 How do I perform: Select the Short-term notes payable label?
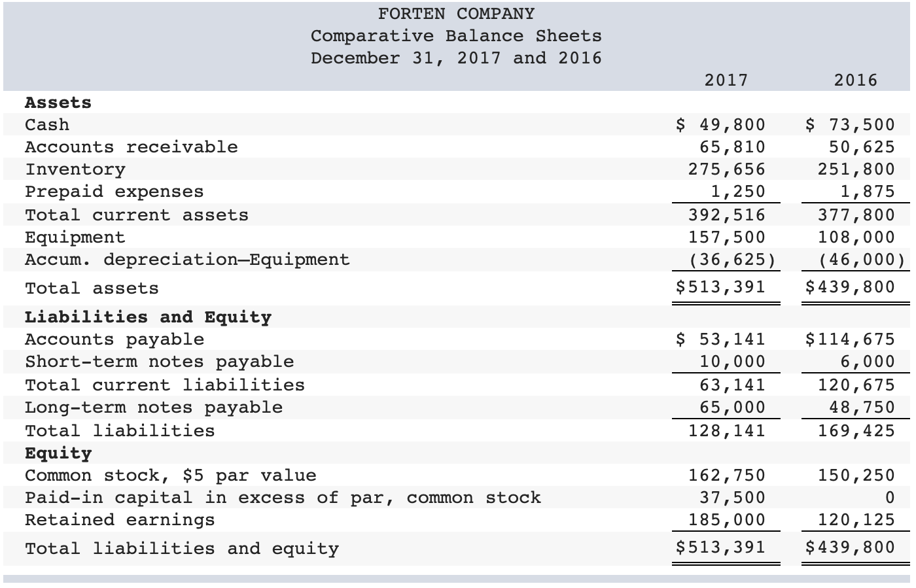click(160, 362)
